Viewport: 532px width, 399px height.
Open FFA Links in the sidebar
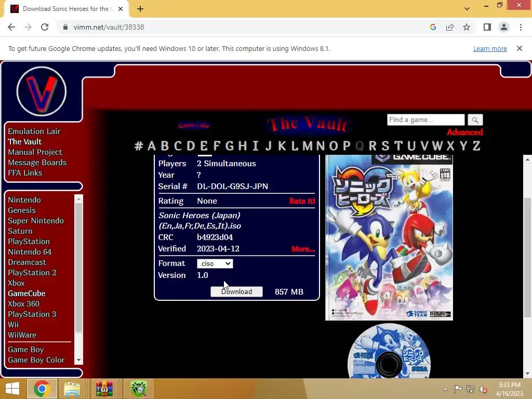click(25, 173)
